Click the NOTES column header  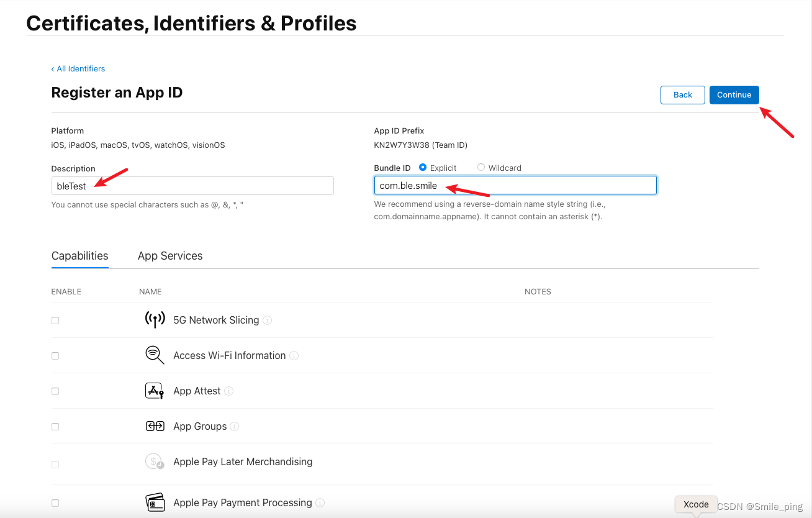(x=538, y=291)
